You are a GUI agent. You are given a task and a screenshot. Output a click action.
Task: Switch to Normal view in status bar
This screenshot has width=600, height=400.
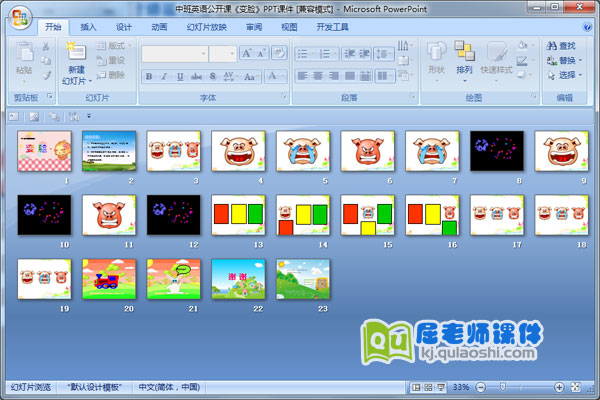[x=416, y=387]
